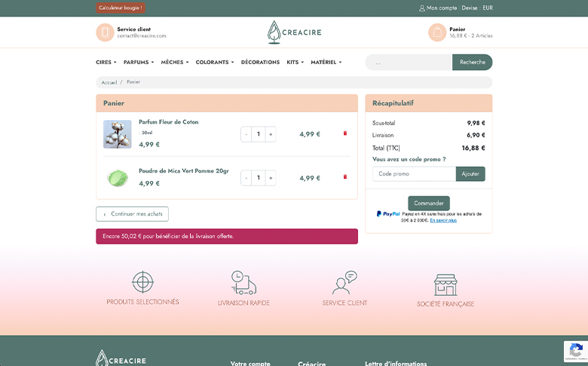This screenshot has height=366, width=588.
Task: Click the 16,88 € - 2 Articles cart summary
Action: coord(471,36)
